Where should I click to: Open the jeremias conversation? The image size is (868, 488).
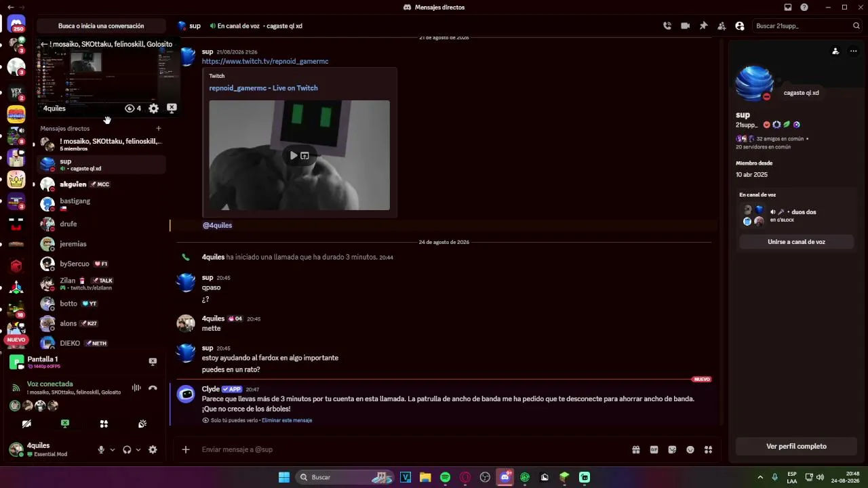click(x=101, y=244)
